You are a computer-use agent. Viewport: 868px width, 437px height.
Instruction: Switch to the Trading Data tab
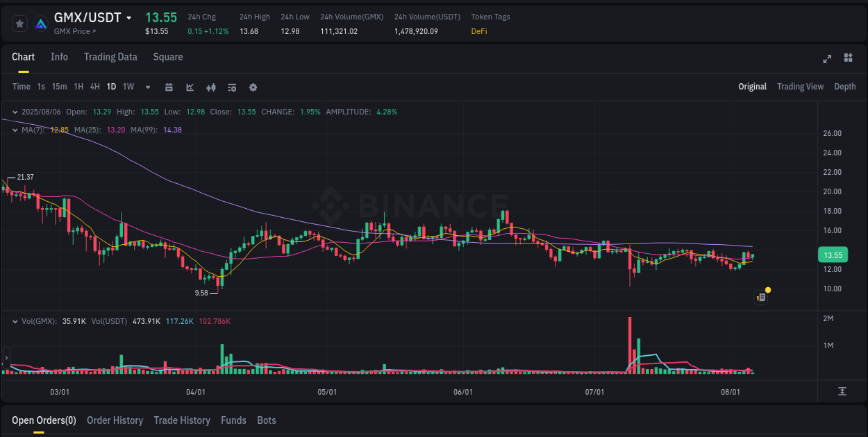(110, 57)
